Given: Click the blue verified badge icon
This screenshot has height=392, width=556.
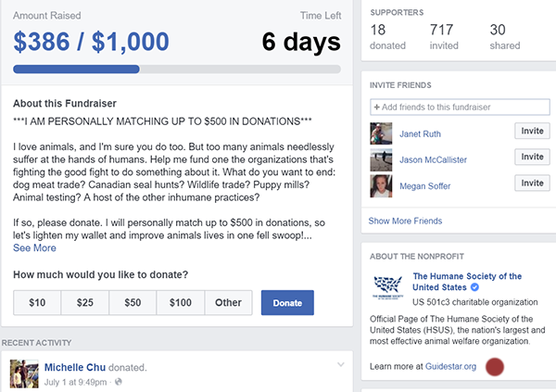Looking at the screenshot, I should (x=474, y=287).
